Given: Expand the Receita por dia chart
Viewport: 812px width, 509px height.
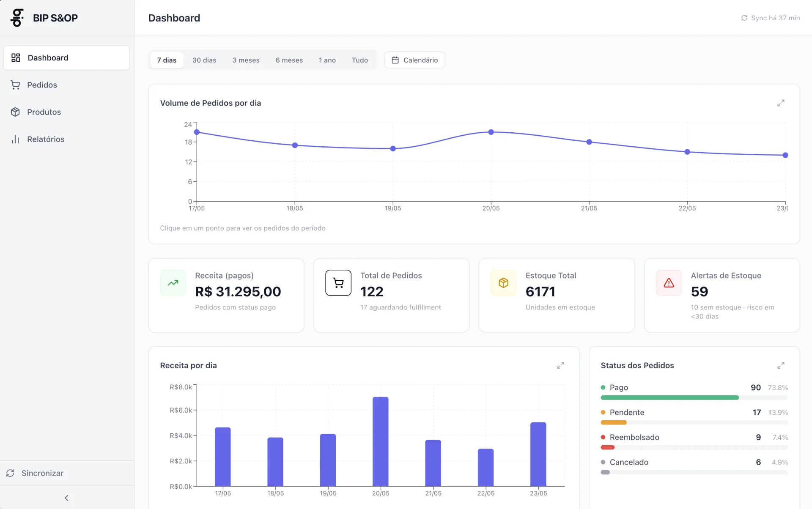Looking at the screenshot, I should [x=560, y=365].
